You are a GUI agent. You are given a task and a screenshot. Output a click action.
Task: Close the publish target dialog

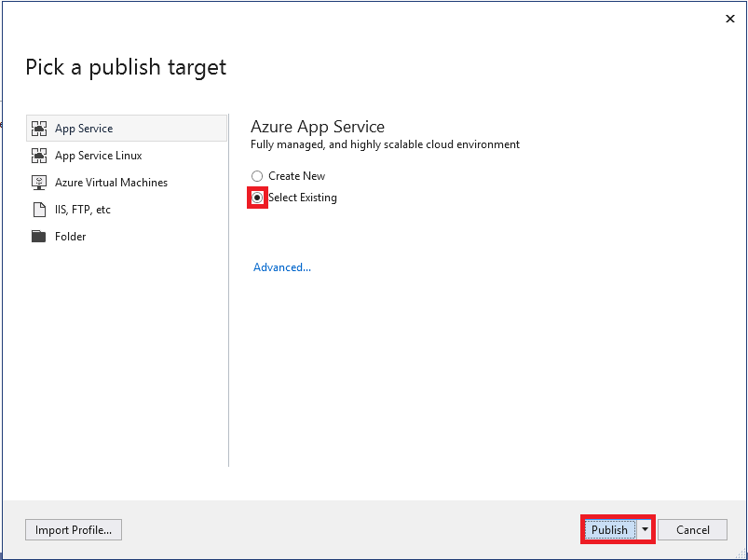pos(730,19)
